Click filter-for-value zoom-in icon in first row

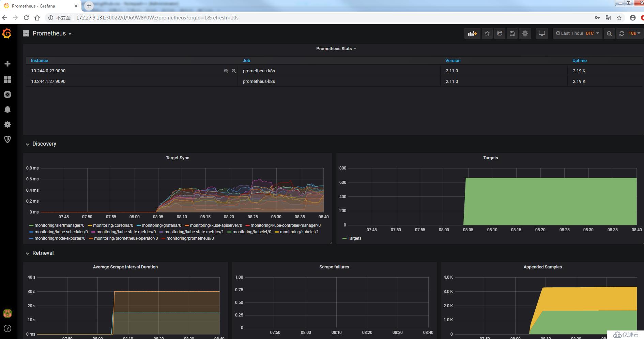226,71
